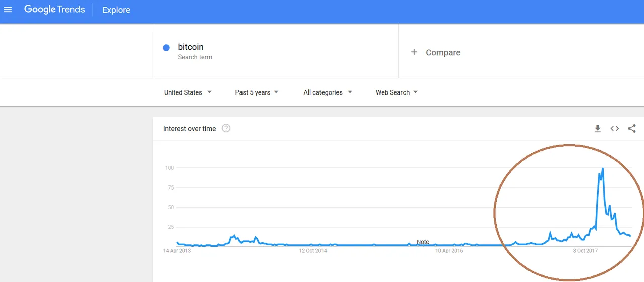Click the Interest over time heading
The image size is (644, 282).
tap(189, 129)
